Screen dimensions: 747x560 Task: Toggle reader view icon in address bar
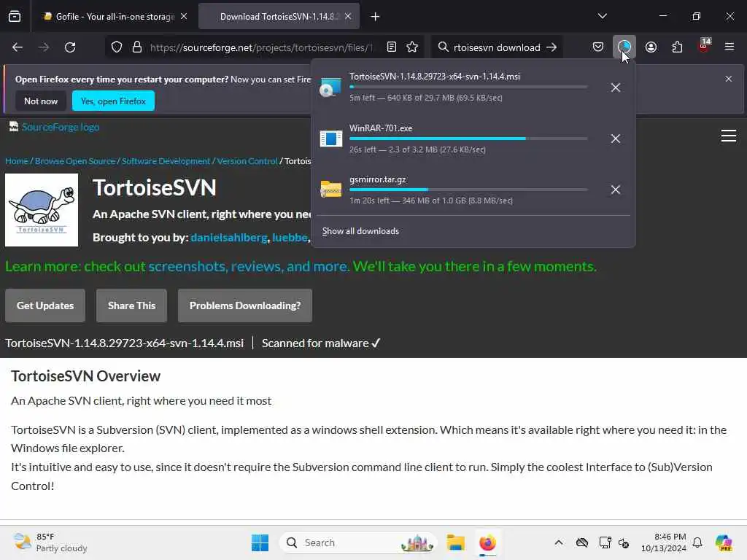[392, 47]
